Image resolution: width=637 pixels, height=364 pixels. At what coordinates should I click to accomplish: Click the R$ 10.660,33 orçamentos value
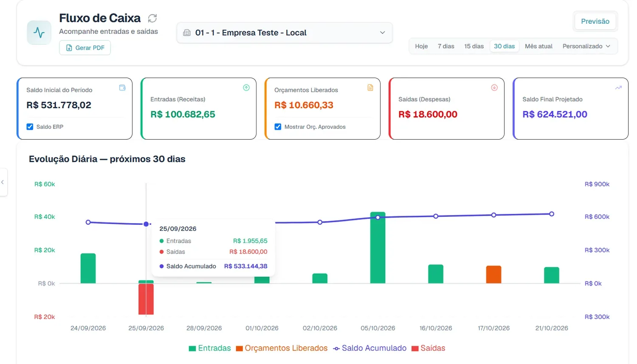304,105
